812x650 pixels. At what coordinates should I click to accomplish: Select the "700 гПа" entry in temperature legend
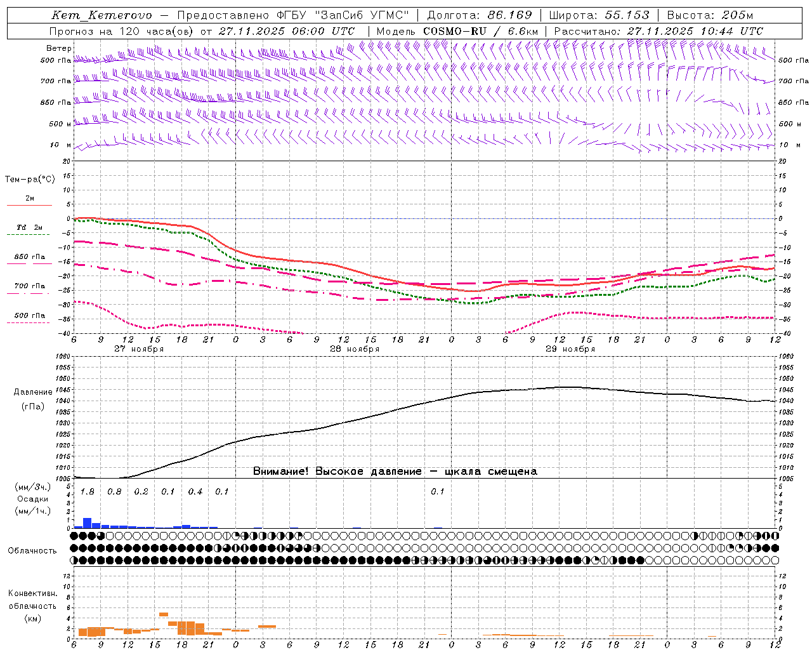(30, 286)
